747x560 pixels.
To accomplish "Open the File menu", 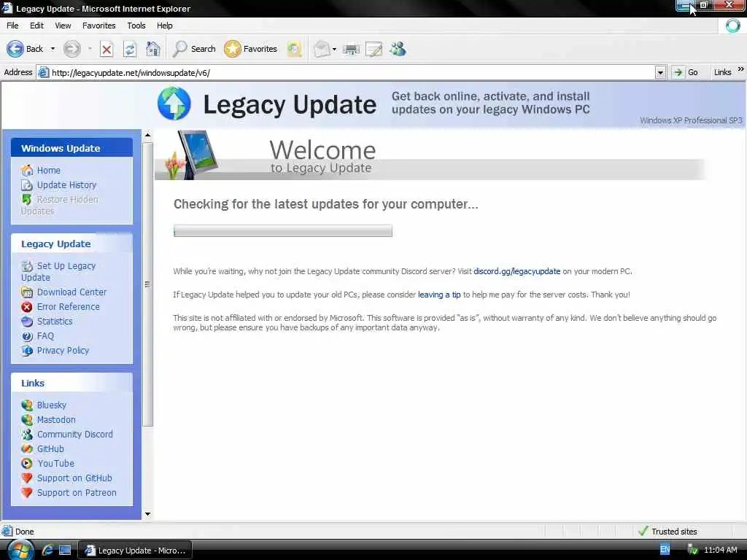I will point(12,26).
